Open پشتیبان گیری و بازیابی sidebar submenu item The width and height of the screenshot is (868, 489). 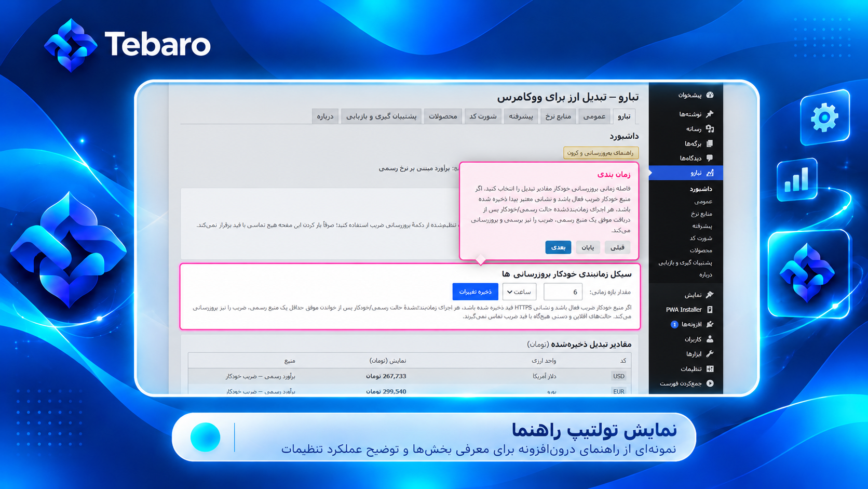point(685,262)
